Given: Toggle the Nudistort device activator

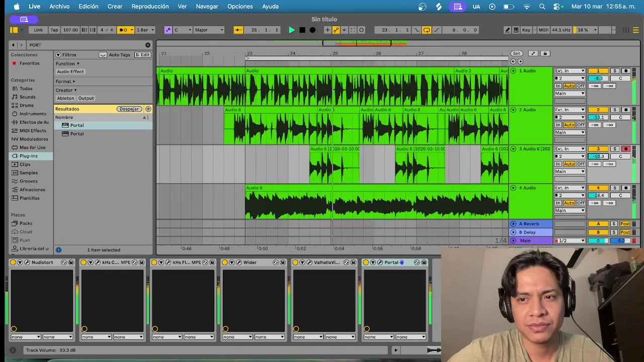Looking at the screenshot, I should point(14,262).
